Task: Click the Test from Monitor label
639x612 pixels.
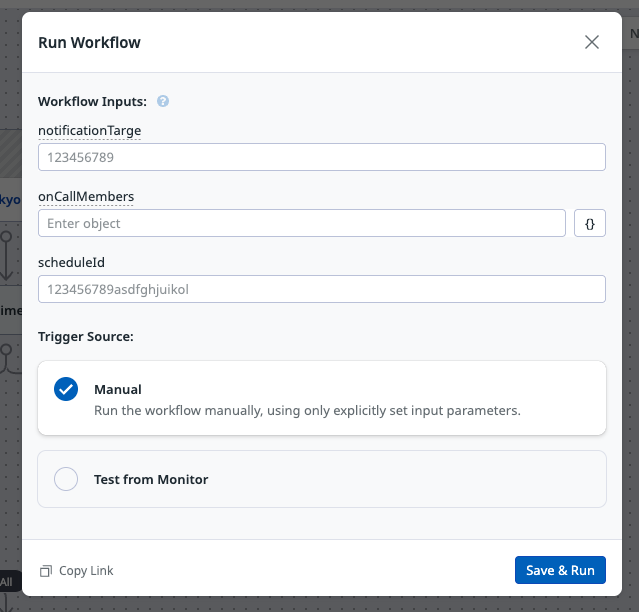Action: (151, 480)
